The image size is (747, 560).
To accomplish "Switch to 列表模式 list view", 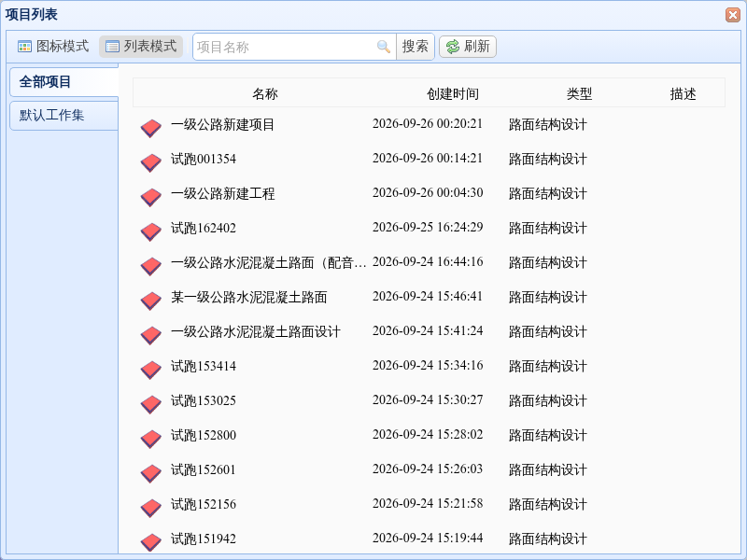I will [141, 46].
